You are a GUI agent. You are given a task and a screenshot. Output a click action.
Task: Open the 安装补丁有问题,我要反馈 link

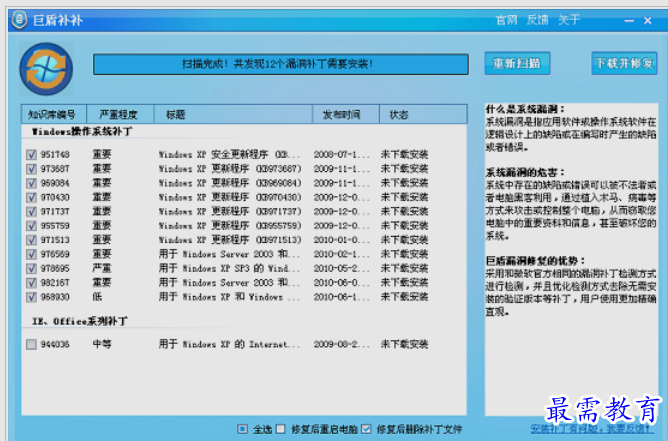coord(592,428)
